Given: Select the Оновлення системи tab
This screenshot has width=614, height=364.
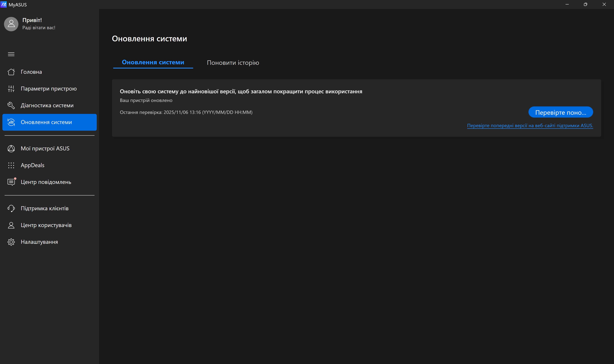Looking at the screenshot, I should (x=153, y=62).
